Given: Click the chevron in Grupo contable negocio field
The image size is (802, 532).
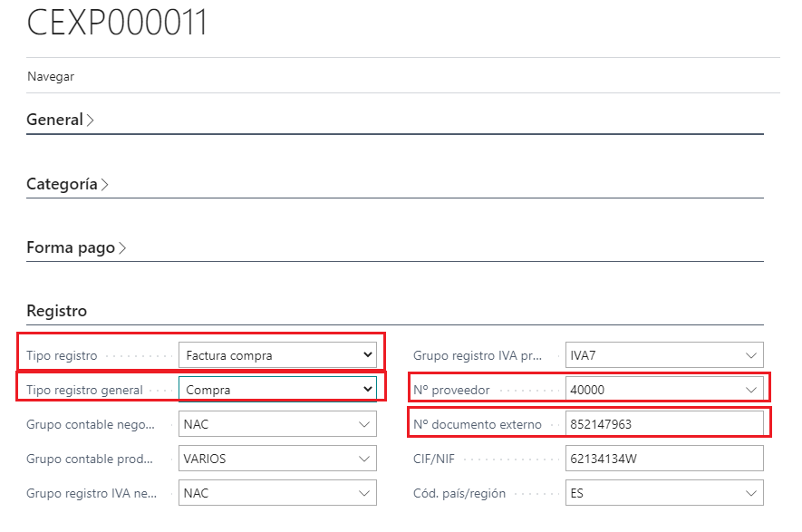Looking at the screenshot, I should [x=364, y=424].
